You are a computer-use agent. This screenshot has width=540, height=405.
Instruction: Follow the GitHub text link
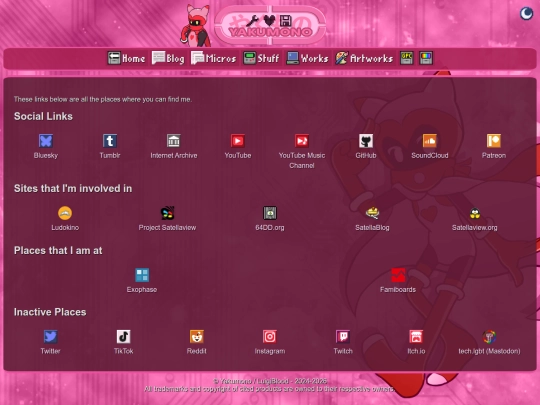(x=366, y=155)
